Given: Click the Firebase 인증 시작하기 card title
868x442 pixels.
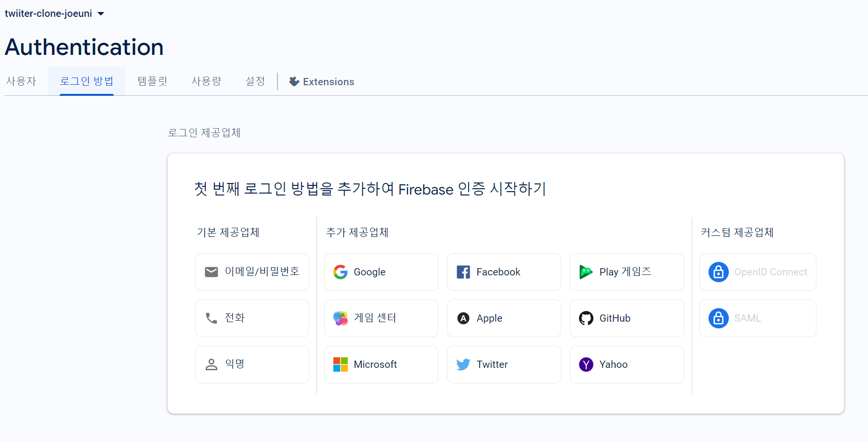Looking at the screenshot, I should (x=370, y=189).
